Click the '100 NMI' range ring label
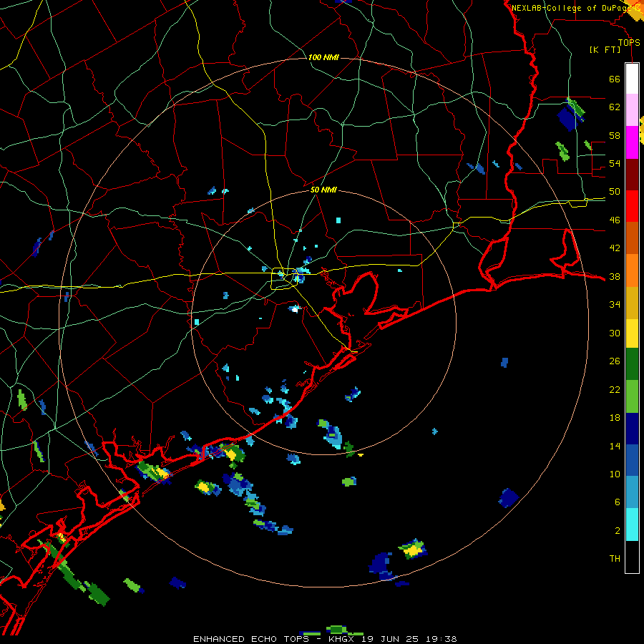 [323, 57]
